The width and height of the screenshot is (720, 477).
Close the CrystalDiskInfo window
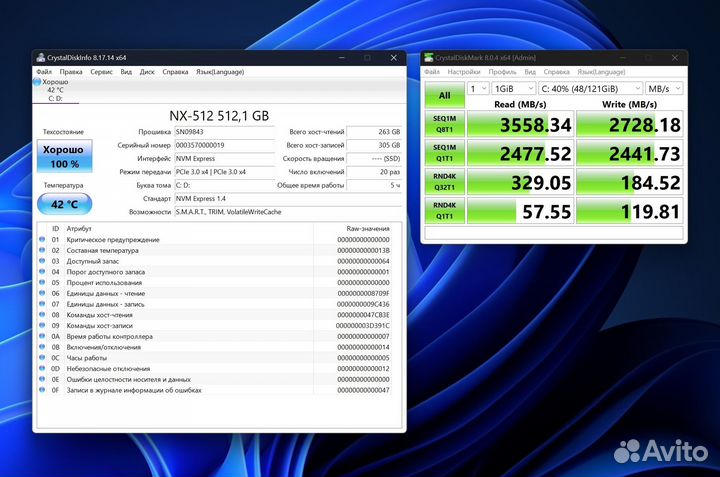pos(394,57)
